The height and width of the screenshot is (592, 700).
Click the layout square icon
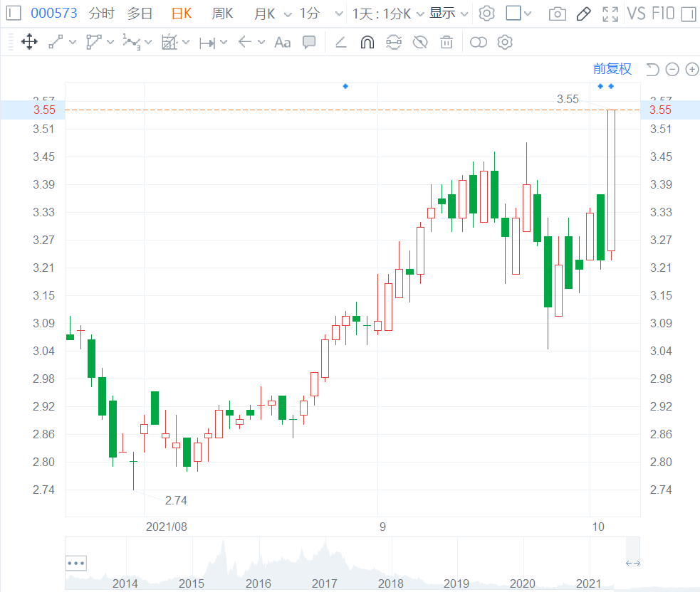[513, 13]
